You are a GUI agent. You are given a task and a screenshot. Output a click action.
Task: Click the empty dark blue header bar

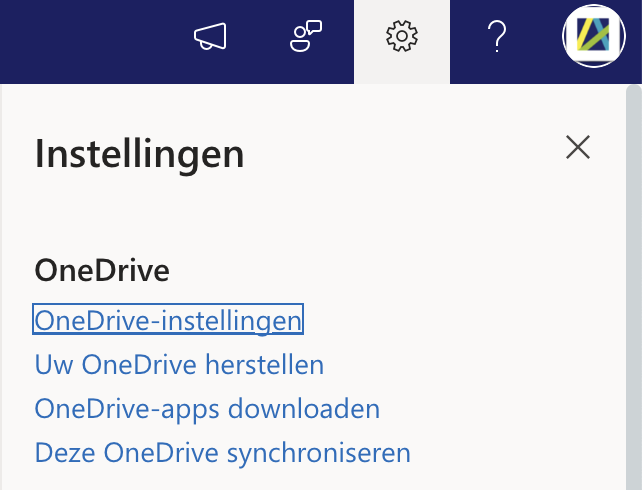pos(90,40)
